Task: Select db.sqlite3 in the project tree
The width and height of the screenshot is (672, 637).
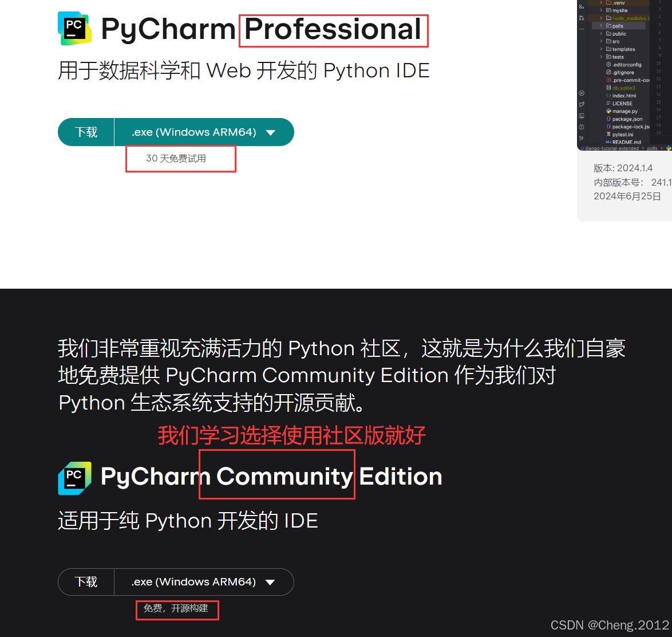Action: click(x=624, y=88)
